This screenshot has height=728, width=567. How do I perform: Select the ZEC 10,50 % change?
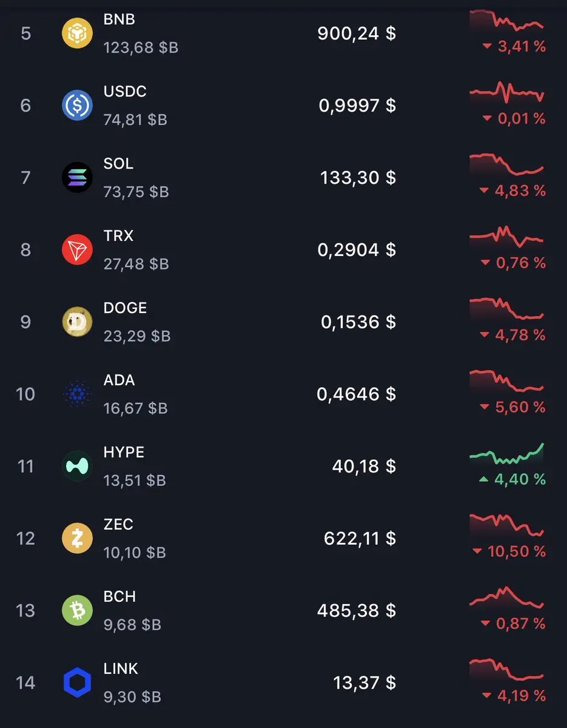(x=509, y=551)
